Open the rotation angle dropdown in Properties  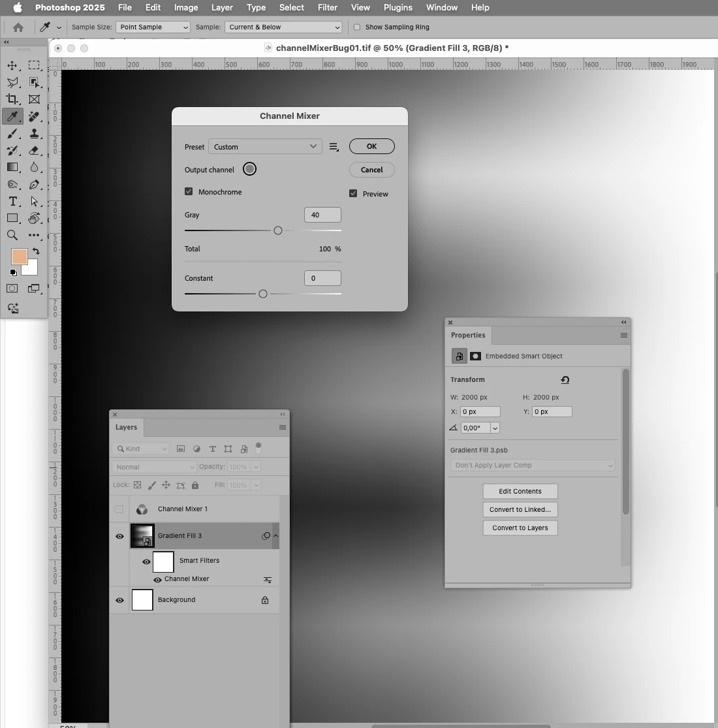tap(495, 428)
